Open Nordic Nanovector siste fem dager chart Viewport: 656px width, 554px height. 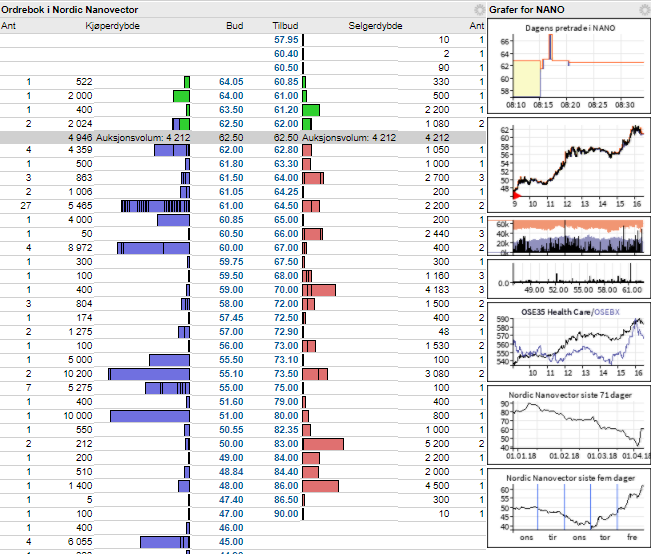point(569,508)
